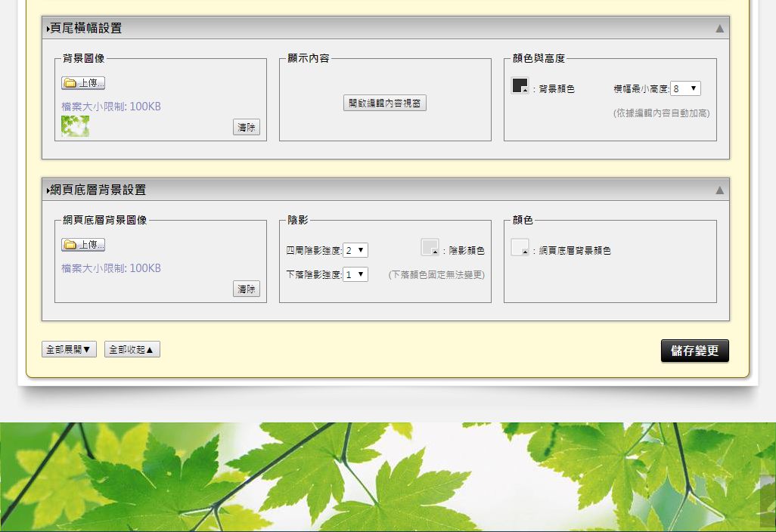Open the 網頁底層背景顏色 swatch

pos(520,248)
